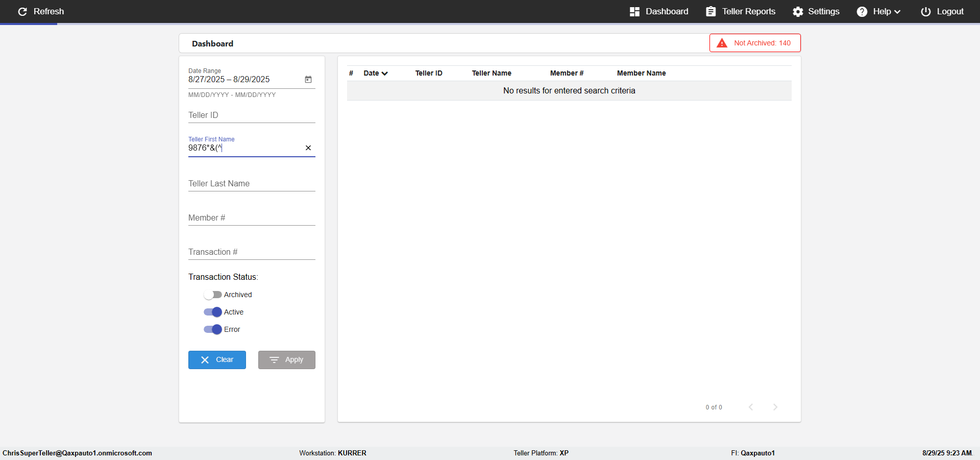The width and height of the screenshot is (980, 460).
Task: Go to next results page arrow
Action: click(775, 407)
